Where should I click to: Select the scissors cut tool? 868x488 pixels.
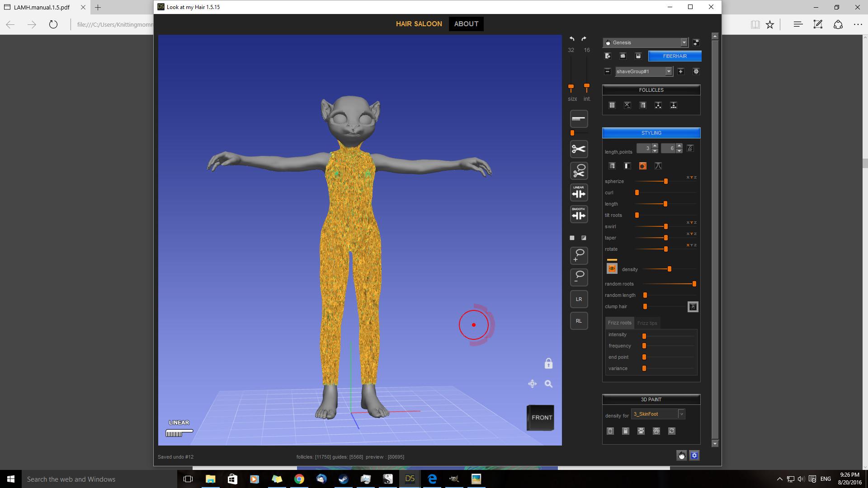coord(579,149)
